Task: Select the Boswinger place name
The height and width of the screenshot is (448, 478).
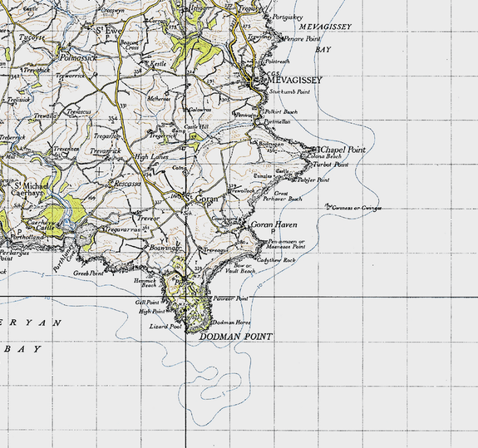Action: click(x=165, y=248)
